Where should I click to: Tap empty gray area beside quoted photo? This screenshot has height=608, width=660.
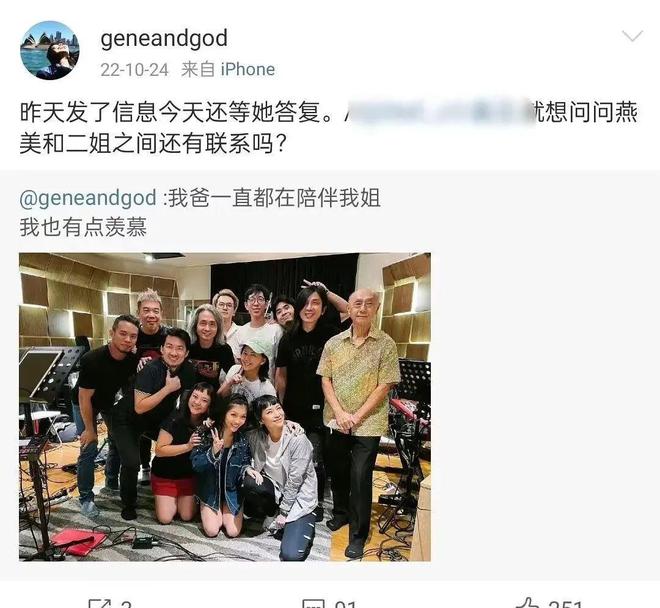pos(543,407)
